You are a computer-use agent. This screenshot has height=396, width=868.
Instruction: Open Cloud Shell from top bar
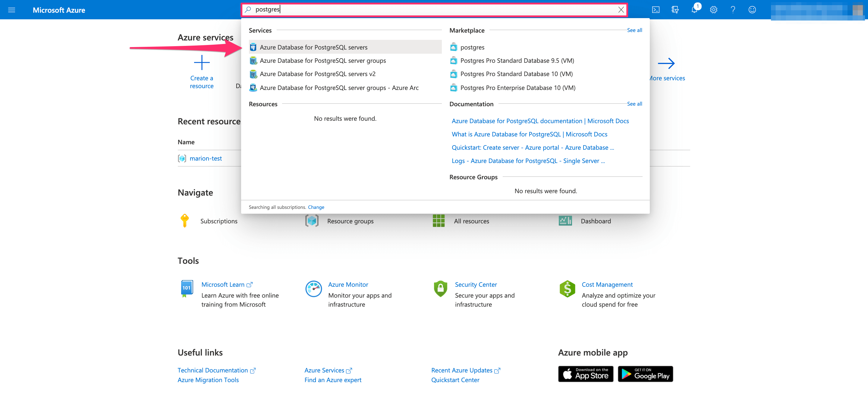pos(656,10)
